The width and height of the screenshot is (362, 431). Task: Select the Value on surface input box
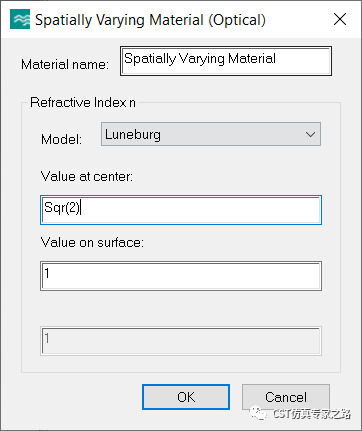(x=181, y=276)
